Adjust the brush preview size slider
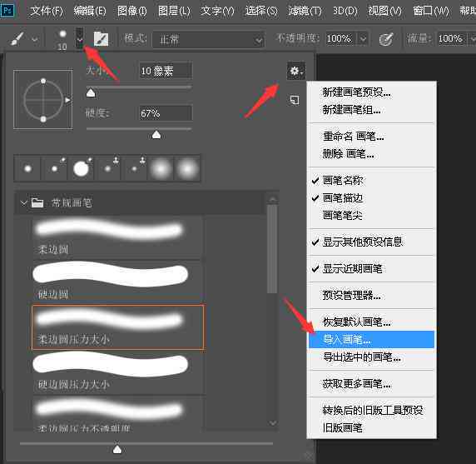The width and height of the screenshot is (476, 464). [x=117, y=449]
